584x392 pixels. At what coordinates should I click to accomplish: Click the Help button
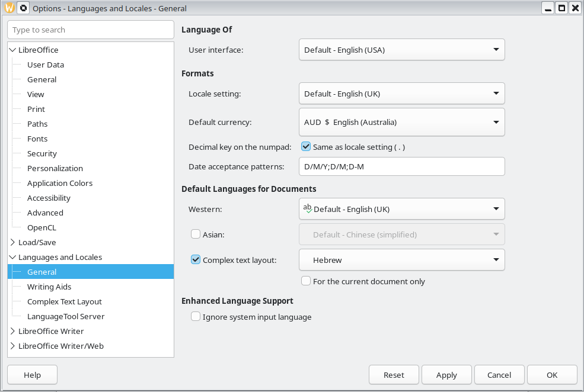click(32, 375)
